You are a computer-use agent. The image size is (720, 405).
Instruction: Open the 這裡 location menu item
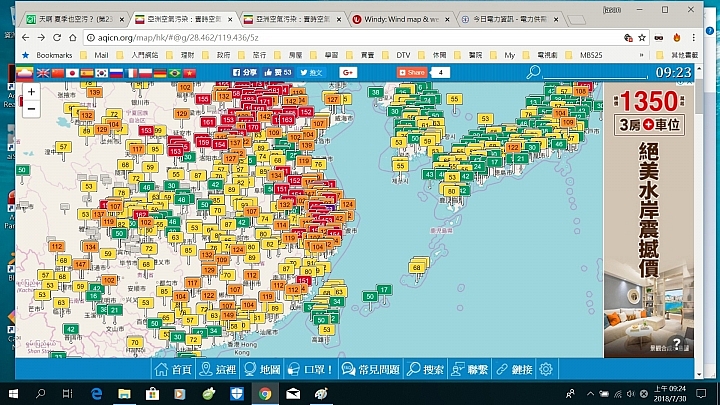(x=218, y=369)
